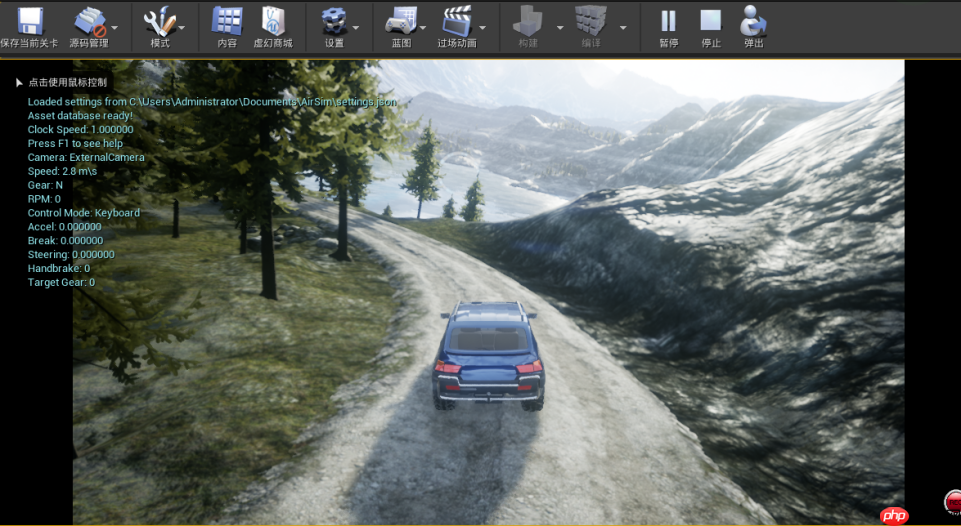
Task: Click the 'Press F1 to see help' text
Action: 75,143
